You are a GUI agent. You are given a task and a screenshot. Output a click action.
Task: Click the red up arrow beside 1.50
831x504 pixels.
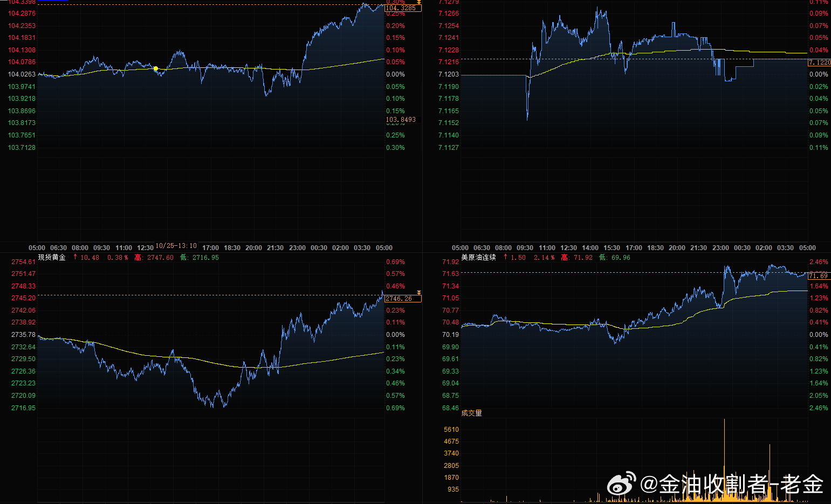click(x=505, y=257)
